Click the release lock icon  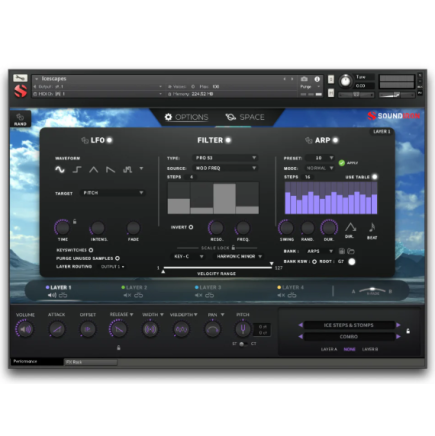118,348
